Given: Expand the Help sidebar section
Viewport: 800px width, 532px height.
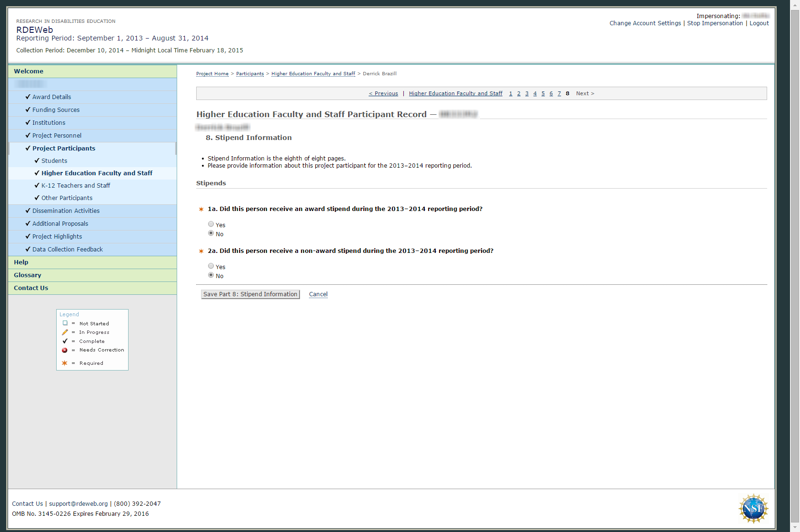Looking at the screenshot, I should (x=21, y=262).
